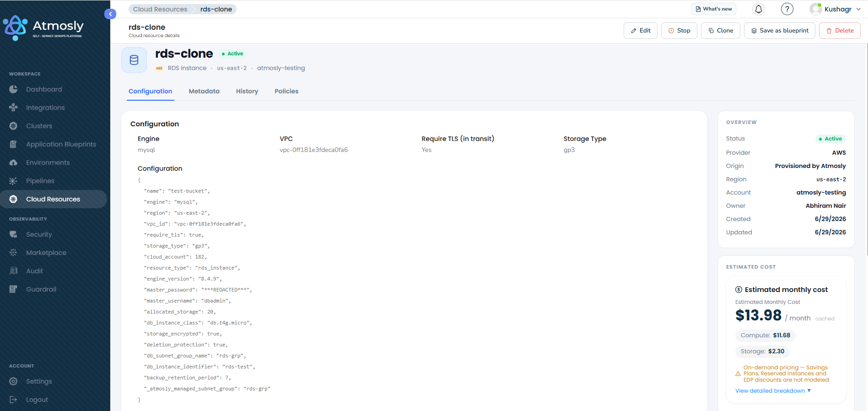
Task: Open Clusters menu item
Action: (x=54, y=126)
